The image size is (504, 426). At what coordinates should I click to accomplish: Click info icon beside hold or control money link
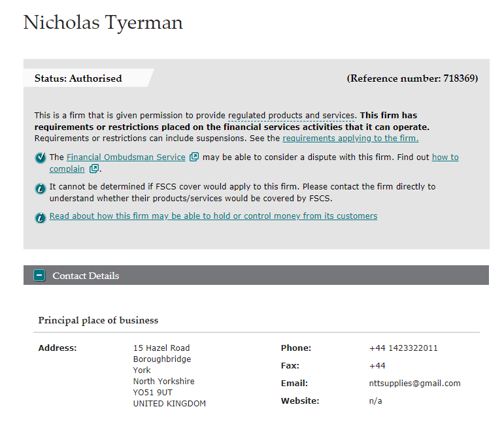pyautogui.click(x=41, y=218)
